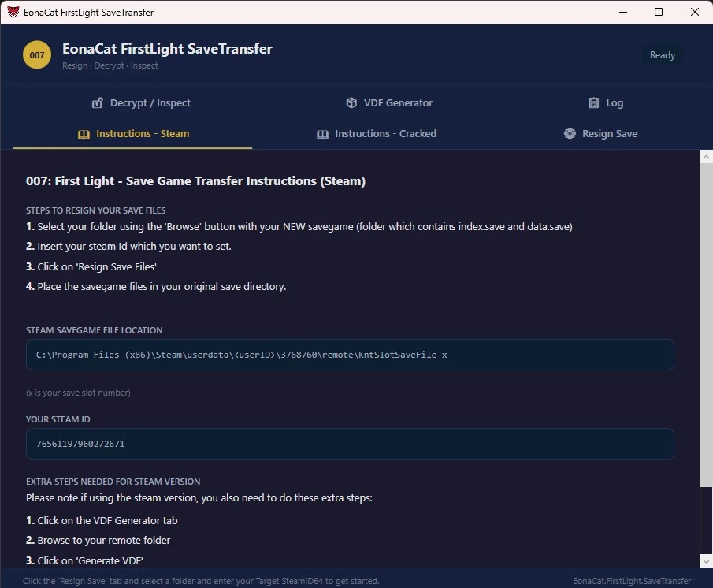Close the SaveTransfer window
The height and width of the screenshot is (588, 713).
point(694,12)
